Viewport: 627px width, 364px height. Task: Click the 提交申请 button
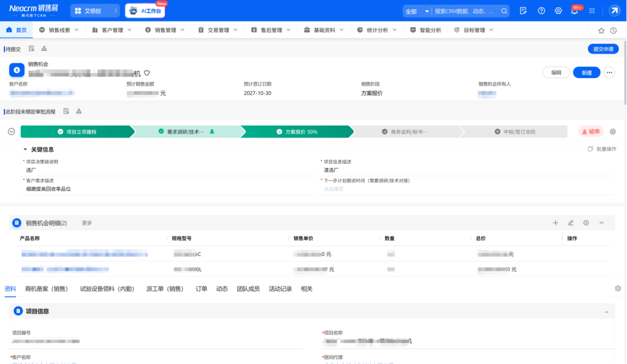tap(603, 49)
